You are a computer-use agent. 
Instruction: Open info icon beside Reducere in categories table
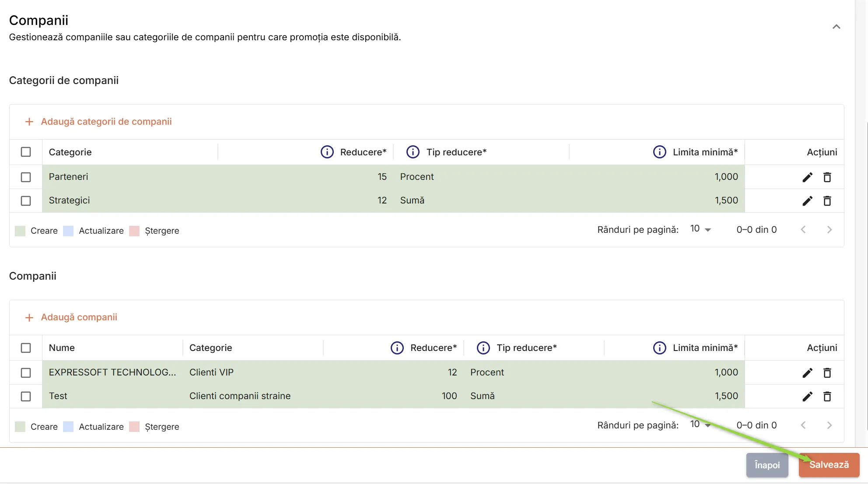coord(327,152)
